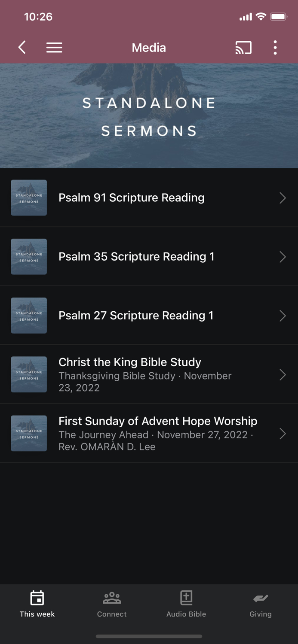Switch to the Audio Bible tab
The height and width of the screenshot is (644, 298).
[x=186, y=605]
